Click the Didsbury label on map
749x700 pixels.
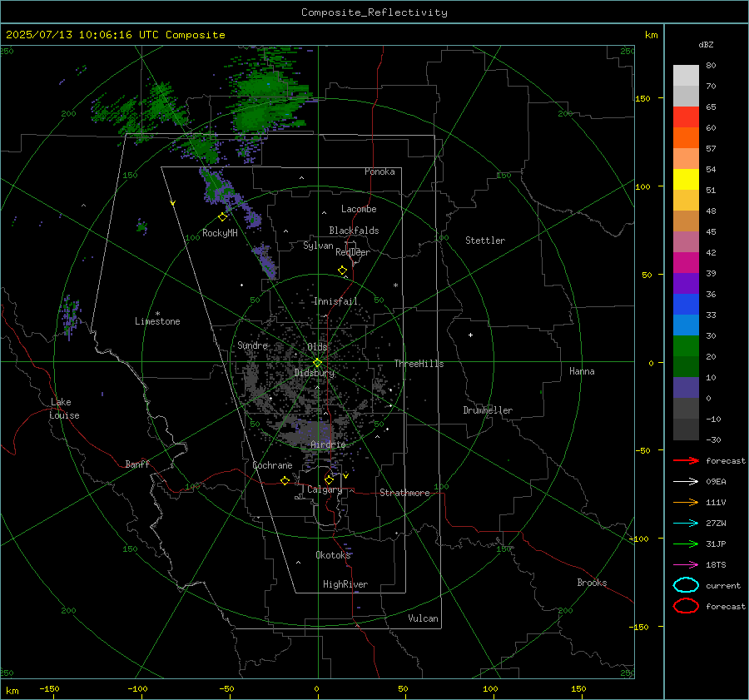(315, 373)
